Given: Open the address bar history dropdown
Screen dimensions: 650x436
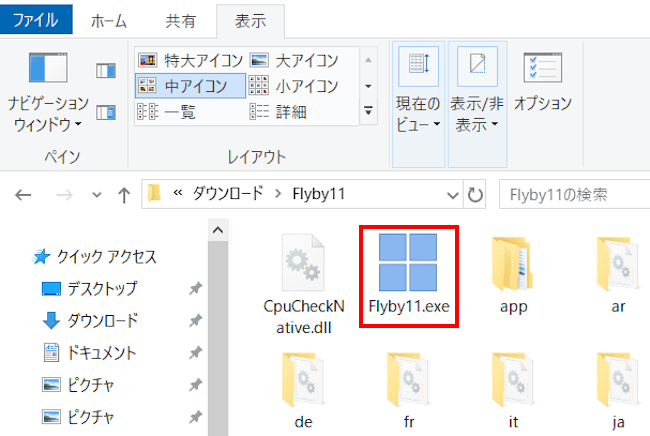Looking at the screenshot, I should pyautogui.click(x=453, y=194).
